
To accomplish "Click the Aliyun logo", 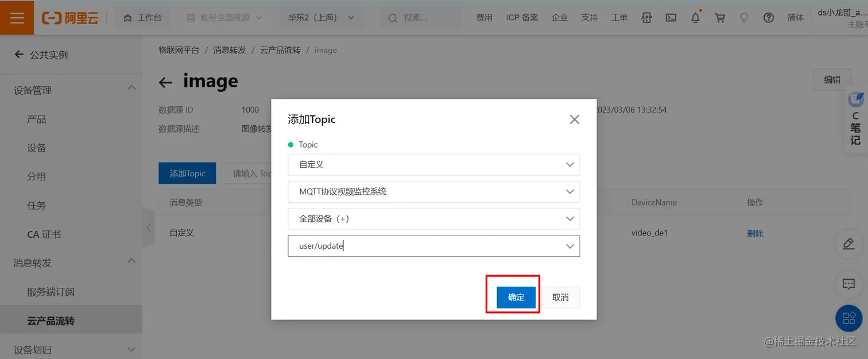I will (70, 18).
